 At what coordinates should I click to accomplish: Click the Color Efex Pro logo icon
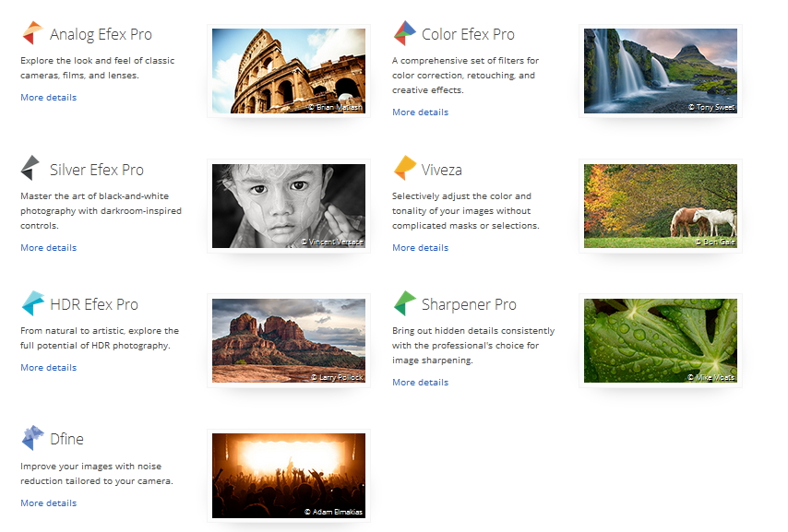[404, 33]
